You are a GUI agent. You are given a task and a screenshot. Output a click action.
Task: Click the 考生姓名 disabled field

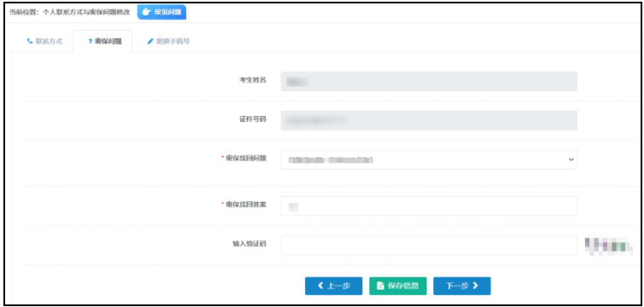[x=429, y=81]
